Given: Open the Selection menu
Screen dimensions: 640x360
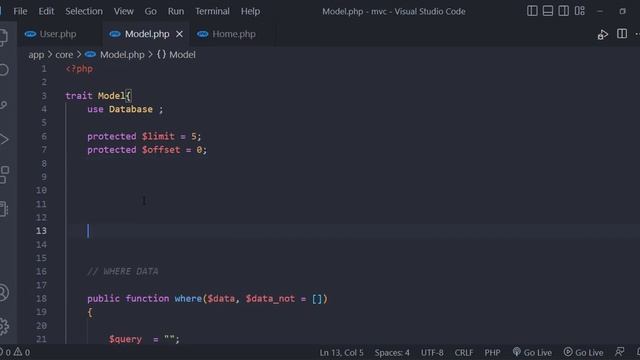Looking at the screenshot, I should tap(84, 11).
